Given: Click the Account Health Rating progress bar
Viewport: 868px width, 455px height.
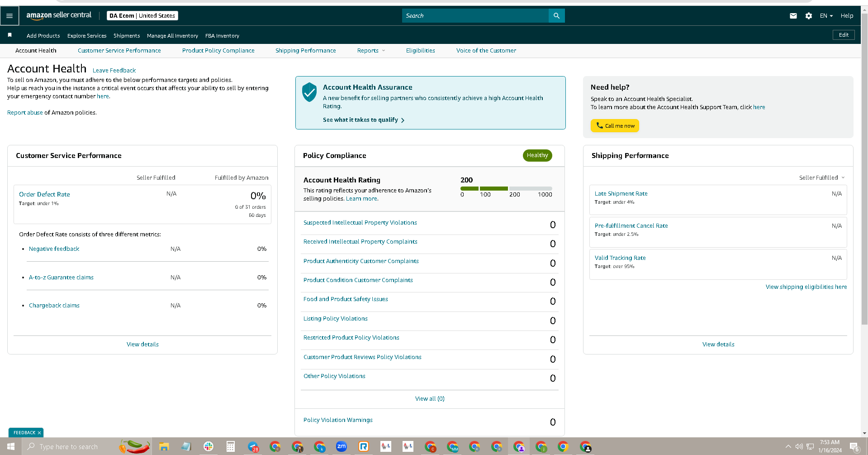Looking at the screenshot, I should point(506,188).
